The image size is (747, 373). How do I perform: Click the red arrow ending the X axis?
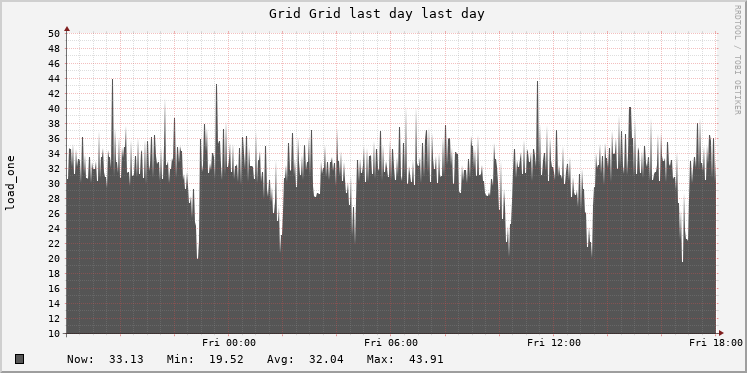coord(721,333)
